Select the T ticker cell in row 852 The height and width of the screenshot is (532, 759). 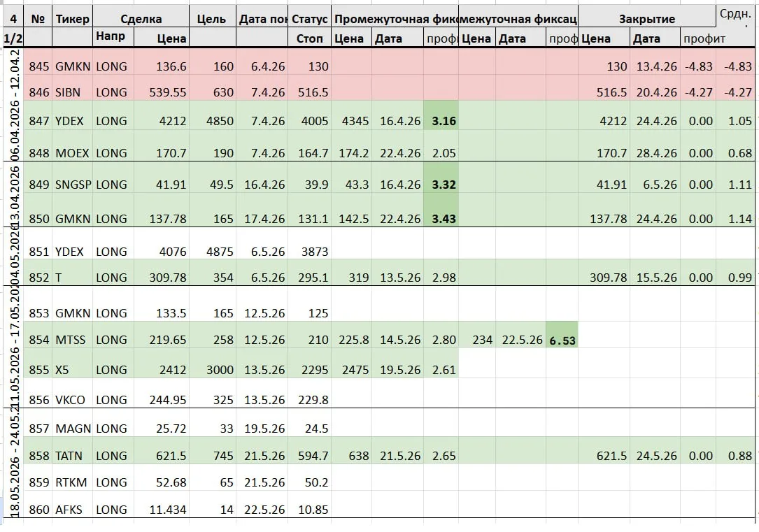click(72, 277)
